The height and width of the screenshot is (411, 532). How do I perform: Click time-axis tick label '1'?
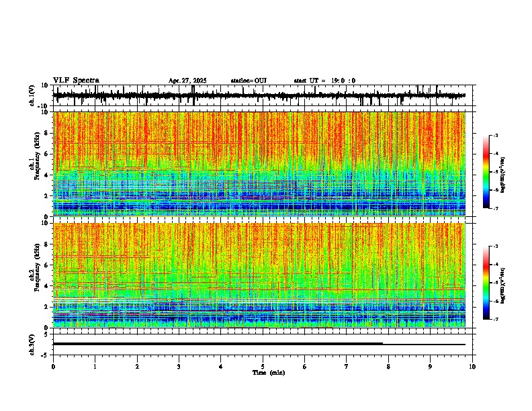point(95,367)
